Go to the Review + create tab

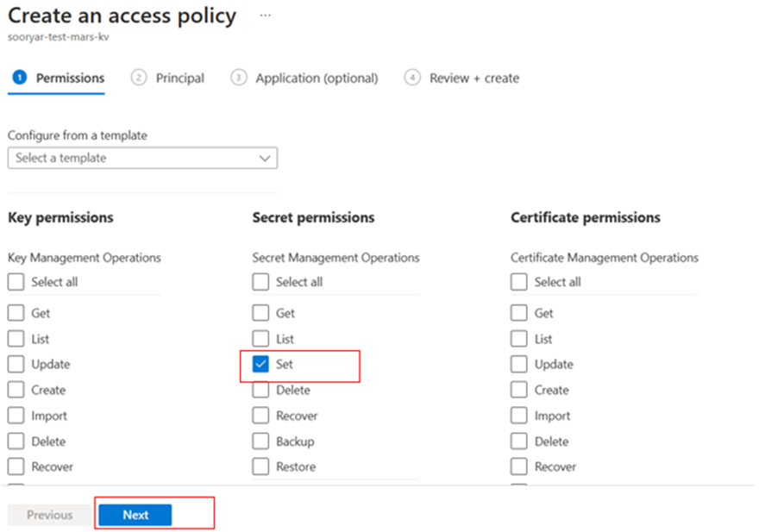[x=462, y=78]
